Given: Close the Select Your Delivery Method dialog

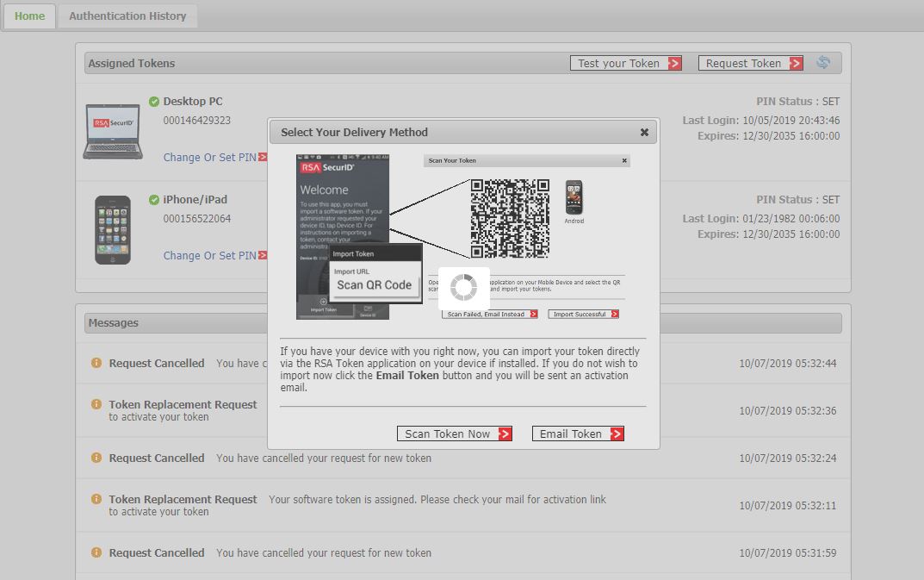Looking at the screenshot, I should [x=644, y=133].
